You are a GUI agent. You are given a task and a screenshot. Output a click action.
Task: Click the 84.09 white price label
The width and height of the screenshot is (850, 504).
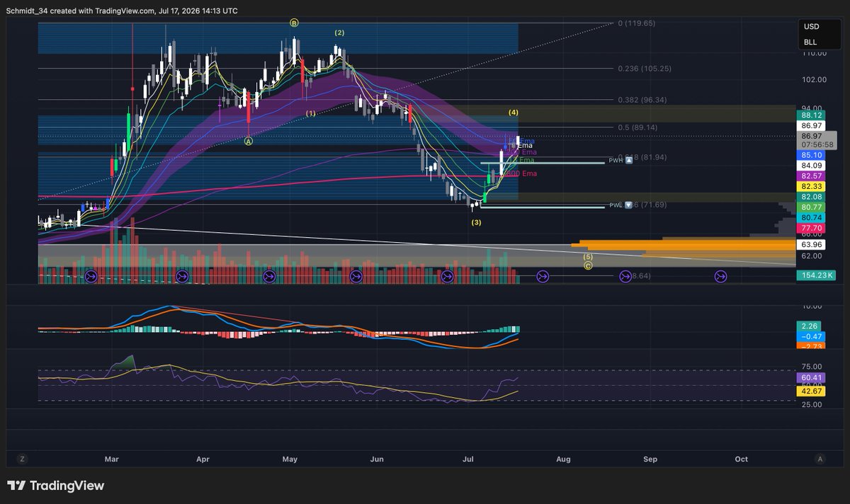point(811,166)
